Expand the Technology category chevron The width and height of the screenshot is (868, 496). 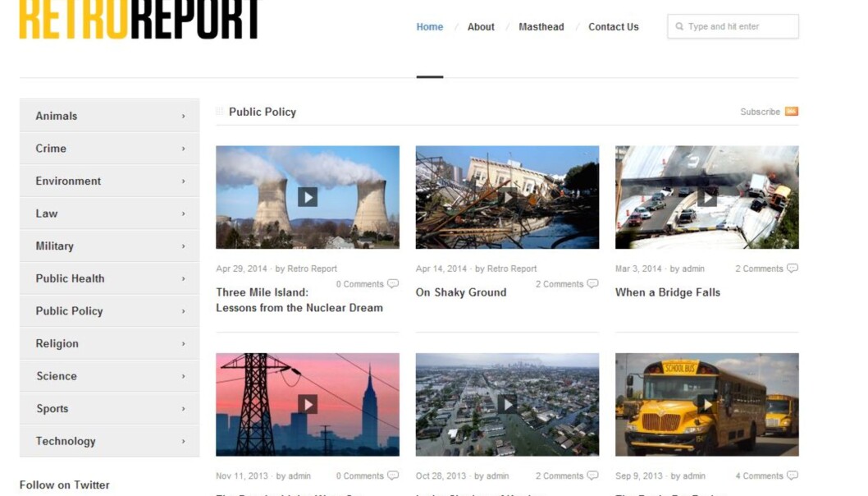point(183,441)
